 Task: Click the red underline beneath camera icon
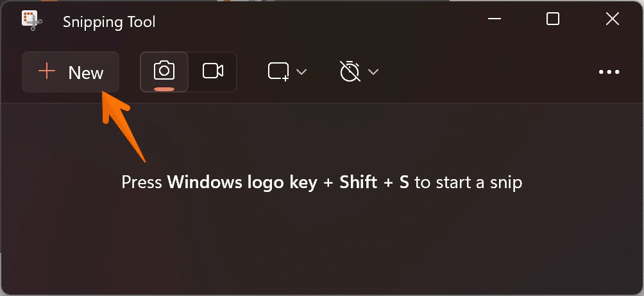(164, 89)
